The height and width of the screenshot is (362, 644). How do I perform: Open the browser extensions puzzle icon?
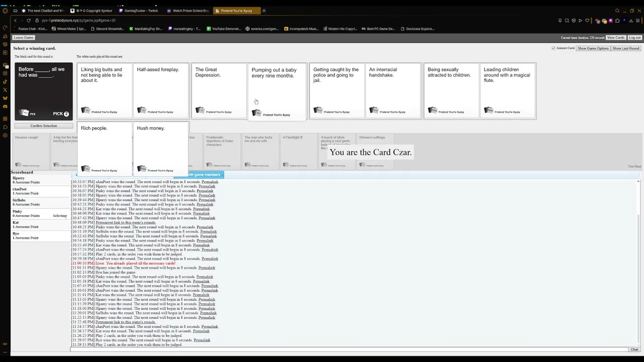pyautogui.click(x=618, y=21)
